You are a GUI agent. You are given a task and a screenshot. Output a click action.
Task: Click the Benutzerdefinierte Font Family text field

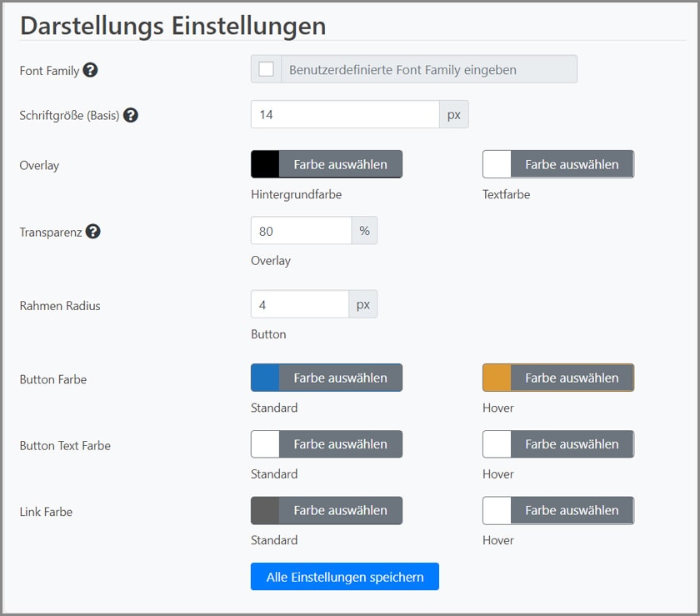coord(428,70)
